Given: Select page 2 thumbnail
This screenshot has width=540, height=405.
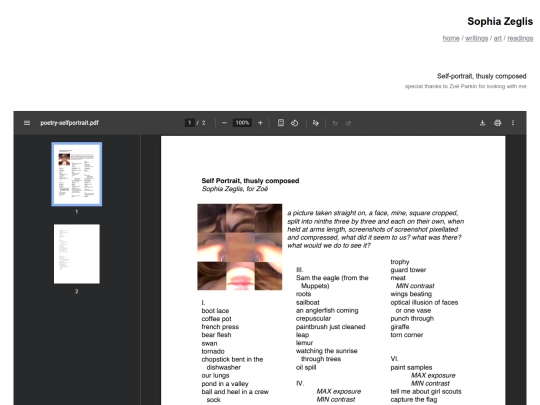Looking at the screenshot, I should click(x=76, y=254).
